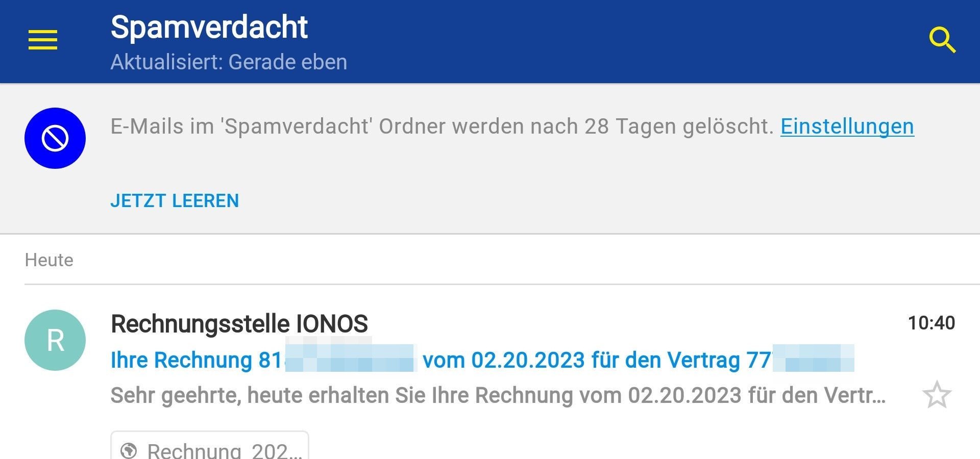The width and height of the screenshot is (980, 459).
Task: Click the globe icon on the attachment chip
Action: 129,451
